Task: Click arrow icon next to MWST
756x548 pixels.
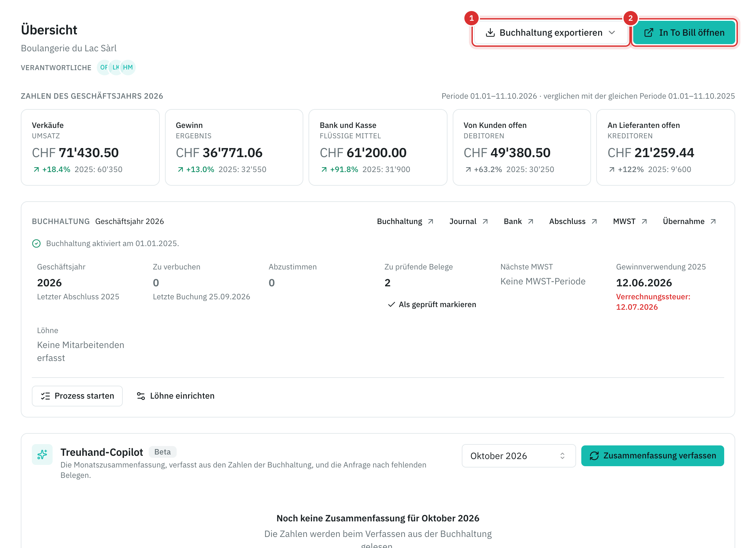Action: coord(644,222)
